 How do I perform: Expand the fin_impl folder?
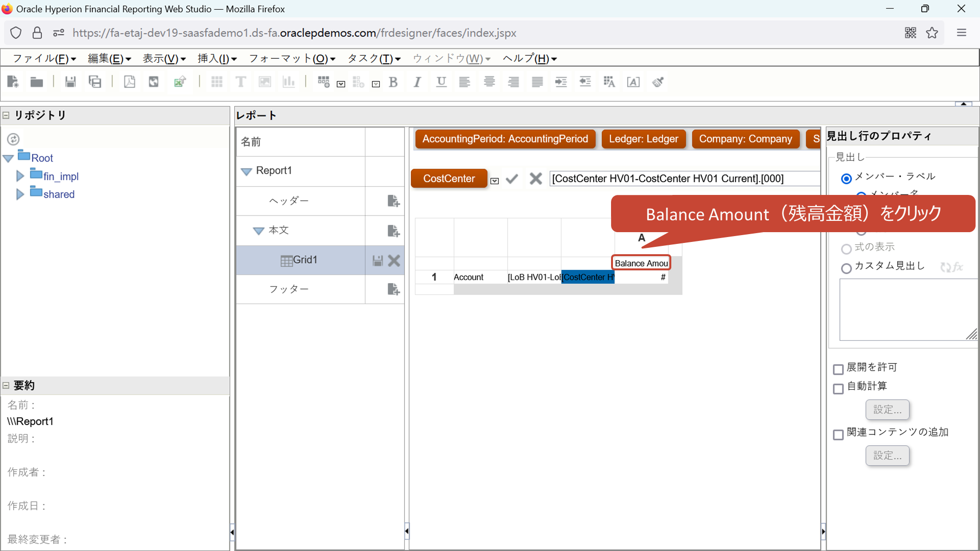click(20, 176)
